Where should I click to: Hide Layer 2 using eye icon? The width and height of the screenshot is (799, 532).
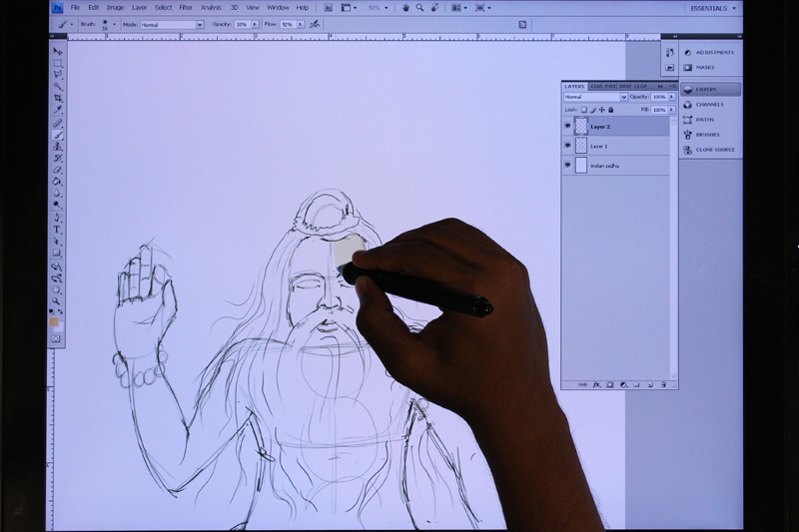click(x=568, y=127)
